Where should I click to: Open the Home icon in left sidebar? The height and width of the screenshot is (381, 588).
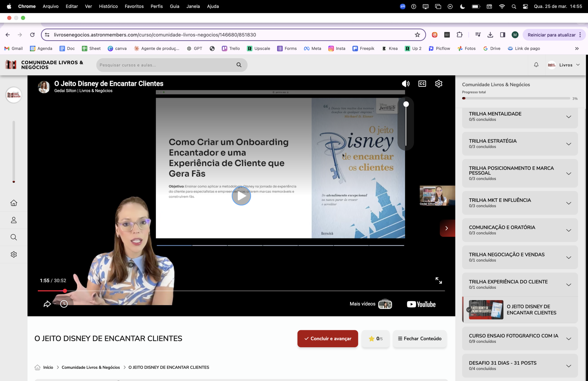tap(14, 203)
